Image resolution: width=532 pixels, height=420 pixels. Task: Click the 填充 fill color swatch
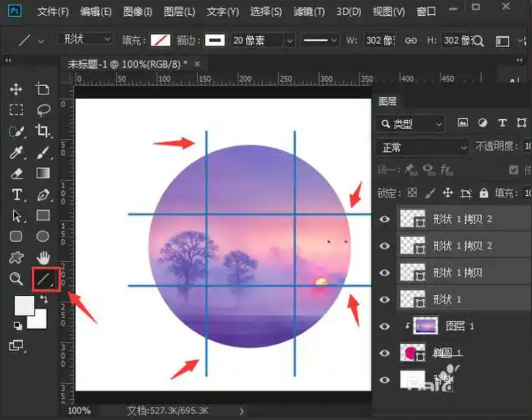click(x=161, y=41)
